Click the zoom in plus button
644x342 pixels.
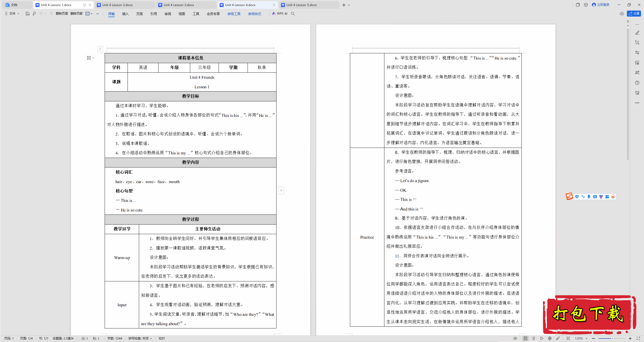pyautogui.click(x=630, y=338)
